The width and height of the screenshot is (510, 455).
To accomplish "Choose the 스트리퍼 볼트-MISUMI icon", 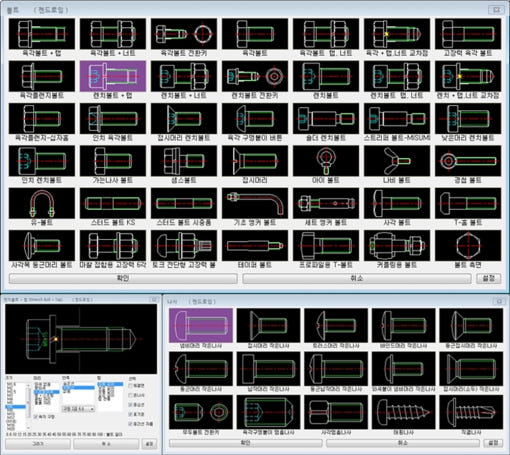I will click(x=397, y=119).
